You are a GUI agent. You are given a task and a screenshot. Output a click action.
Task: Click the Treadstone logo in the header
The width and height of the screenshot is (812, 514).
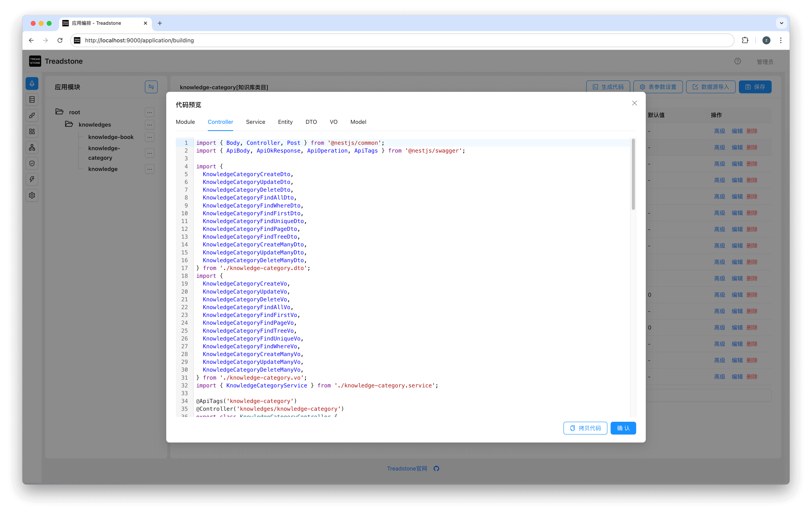tap(35, 61)
